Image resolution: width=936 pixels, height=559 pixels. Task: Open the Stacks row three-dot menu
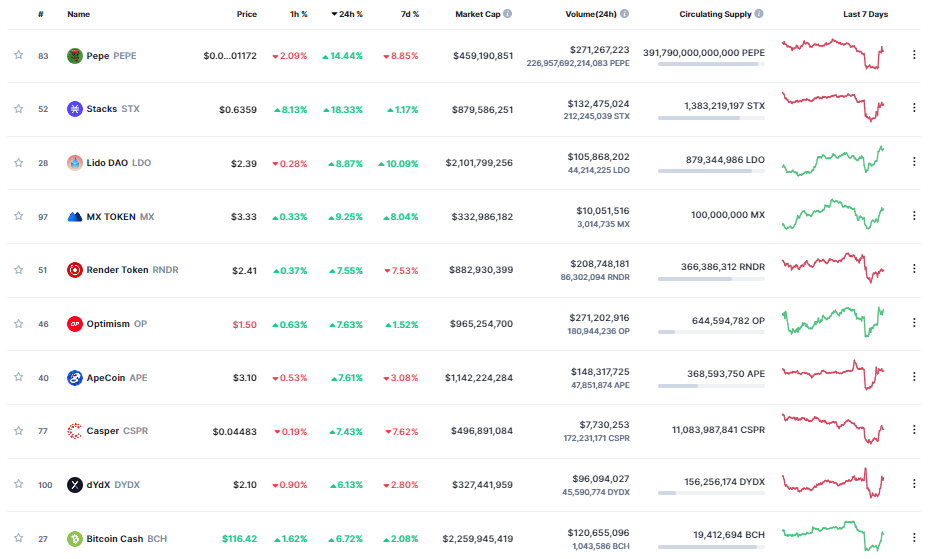point(914,108)
